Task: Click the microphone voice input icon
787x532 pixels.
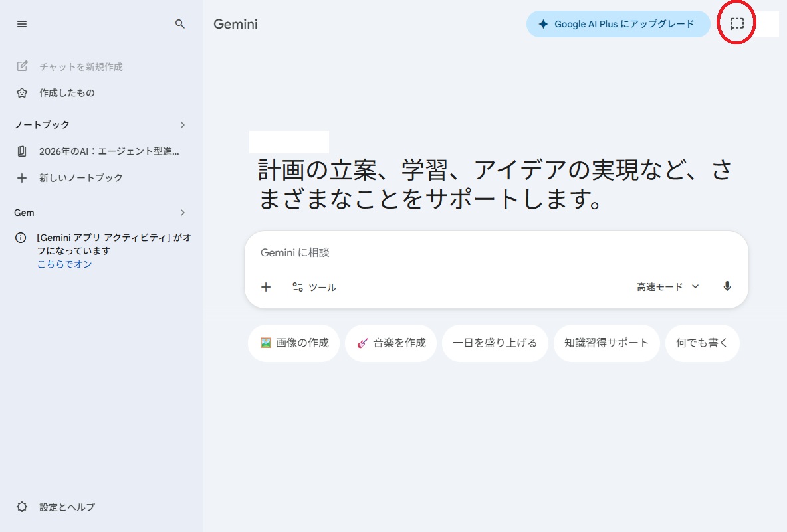Action: click(727, 286)
